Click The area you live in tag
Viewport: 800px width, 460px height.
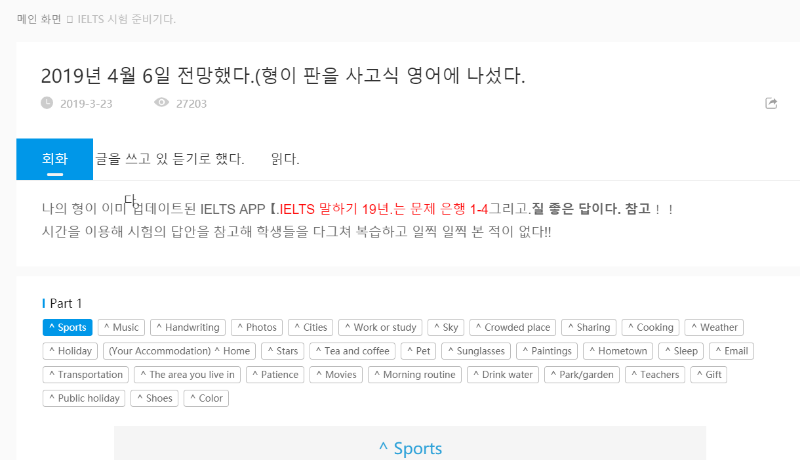(x=187, y=374)
